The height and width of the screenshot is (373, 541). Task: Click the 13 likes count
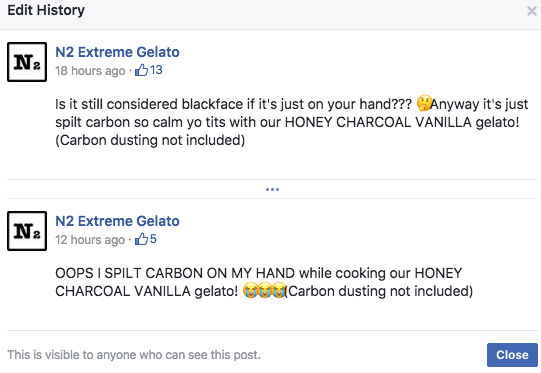tap(156, 70)
